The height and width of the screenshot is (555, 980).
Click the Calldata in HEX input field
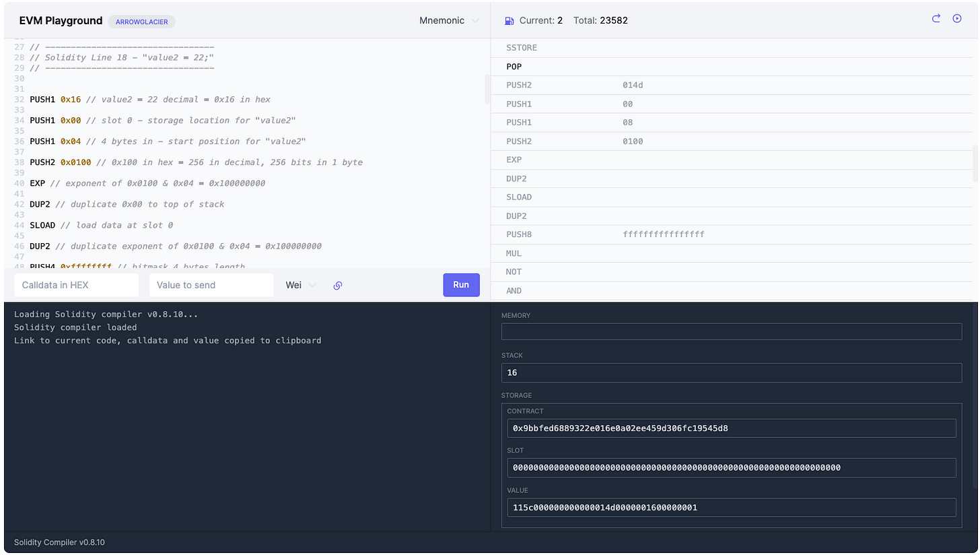(76, 285)
